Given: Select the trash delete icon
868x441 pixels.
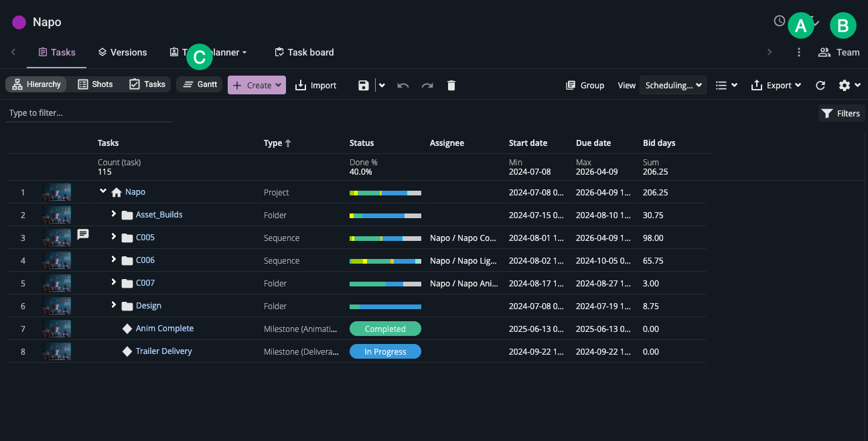Looking at the screenshot, I should [x=451, y=85].
